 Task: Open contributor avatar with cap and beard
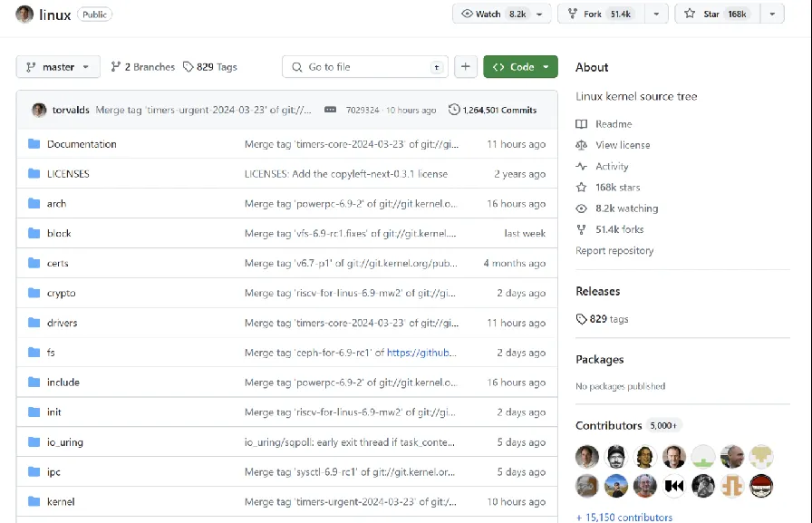(616, 457)
